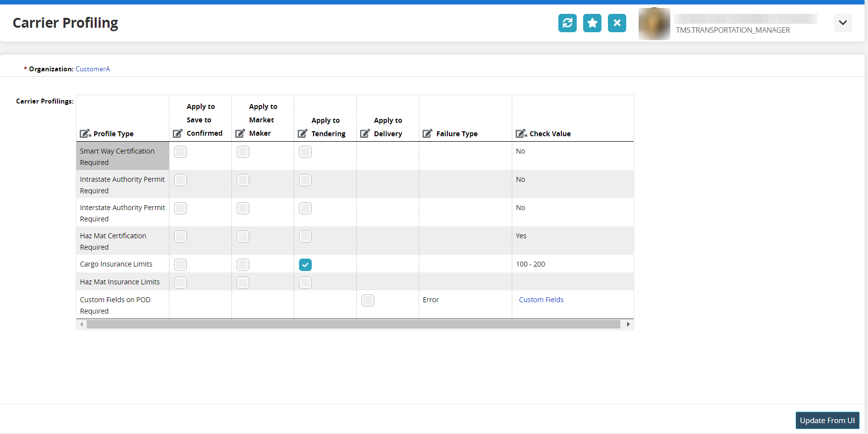Click edit icon for Market Maker column

(x=240, y=133)
